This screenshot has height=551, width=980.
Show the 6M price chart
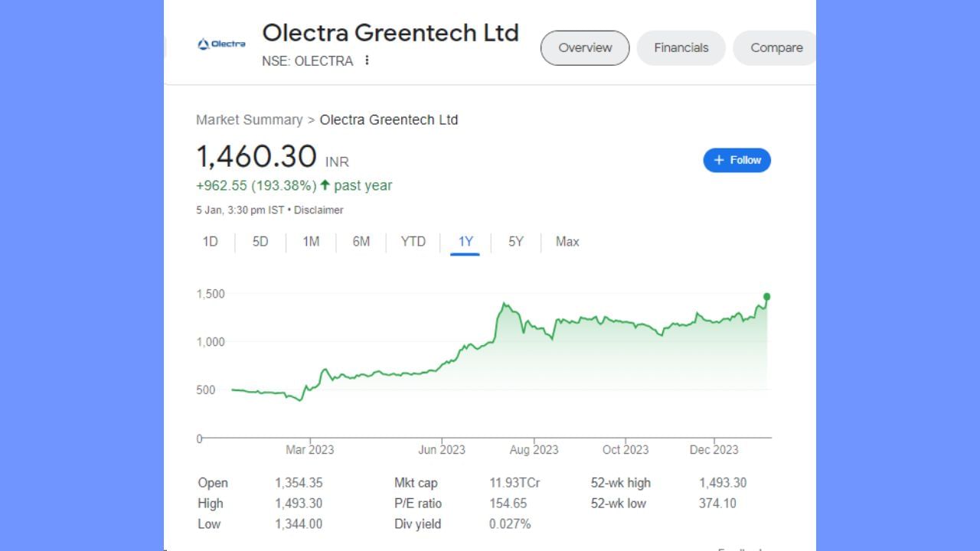361,242
